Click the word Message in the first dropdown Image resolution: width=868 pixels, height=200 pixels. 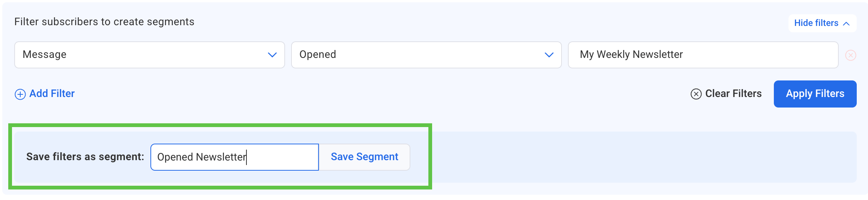pos(45,55)
